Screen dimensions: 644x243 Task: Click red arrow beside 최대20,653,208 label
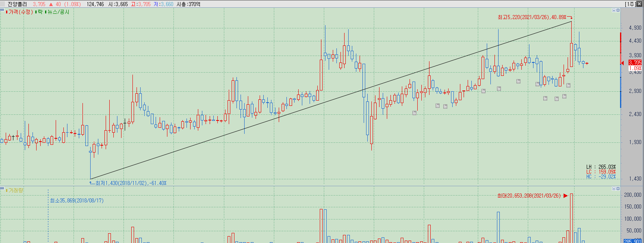coord(565,196)
